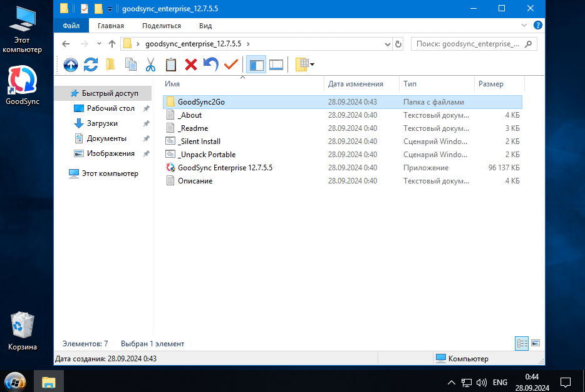This screenshot has height=392, width=585.
Task: Click the address bar path goodsync_enterprise_12.7.5.5
Action: coord(194,44)
